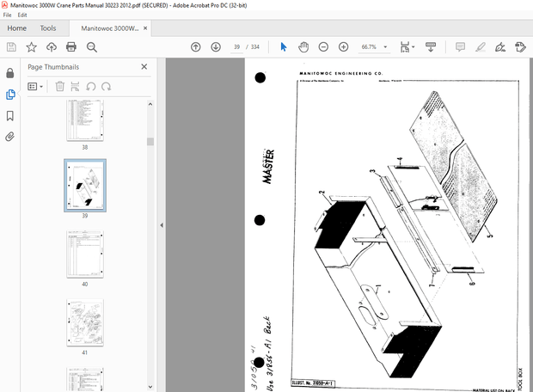This screenshot has height=392, width=533.
Task: Go to the previous page arrow
Action: coord(196,47)
